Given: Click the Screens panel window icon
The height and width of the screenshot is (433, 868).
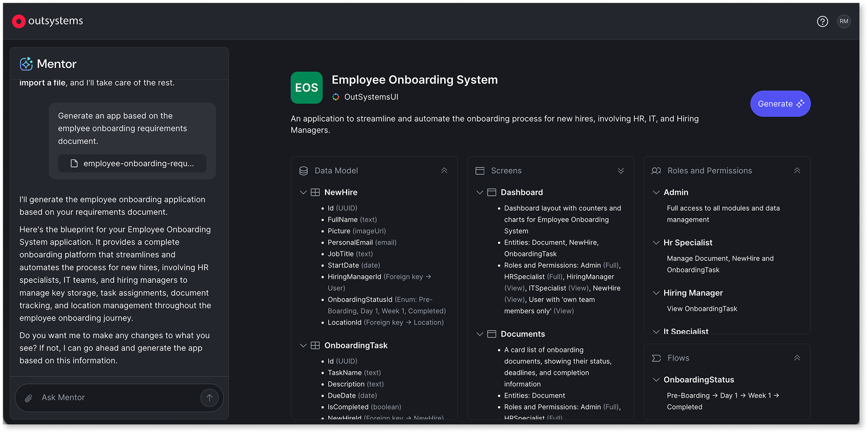Looking at the screenshot, I should click(x=480, y=171).
